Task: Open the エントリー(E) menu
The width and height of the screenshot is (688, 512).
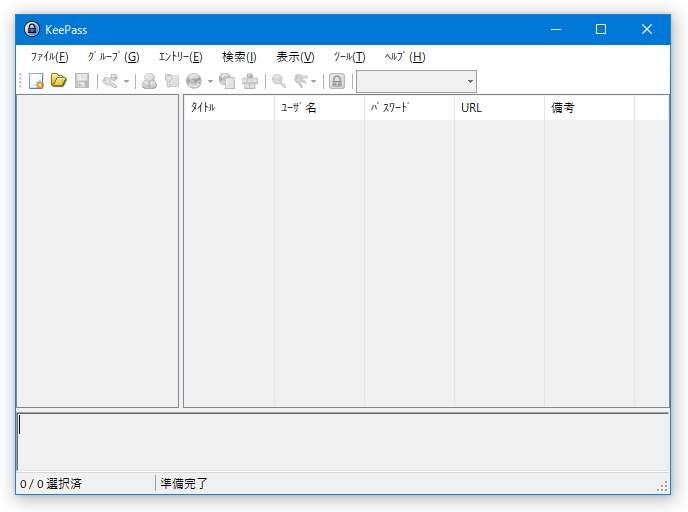Action: [180, 57]
